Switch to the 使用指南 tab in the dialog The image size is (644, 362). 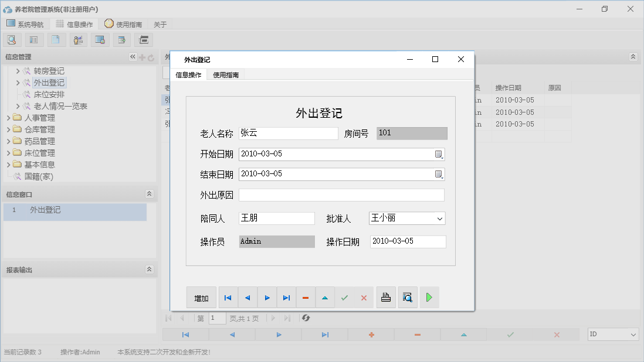click(x=226, y=75)
